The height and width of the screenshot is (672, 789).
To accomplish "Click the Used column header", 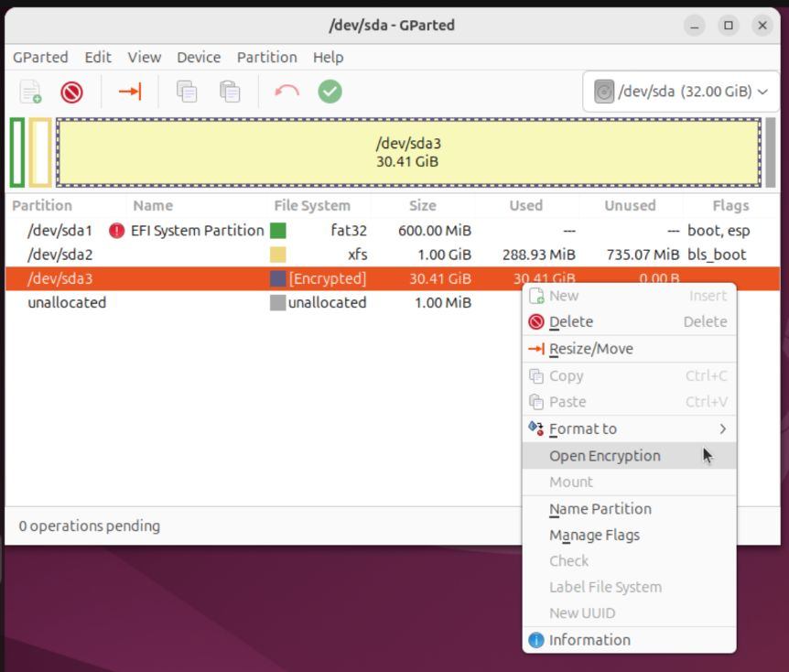I will tap(525, 205).
